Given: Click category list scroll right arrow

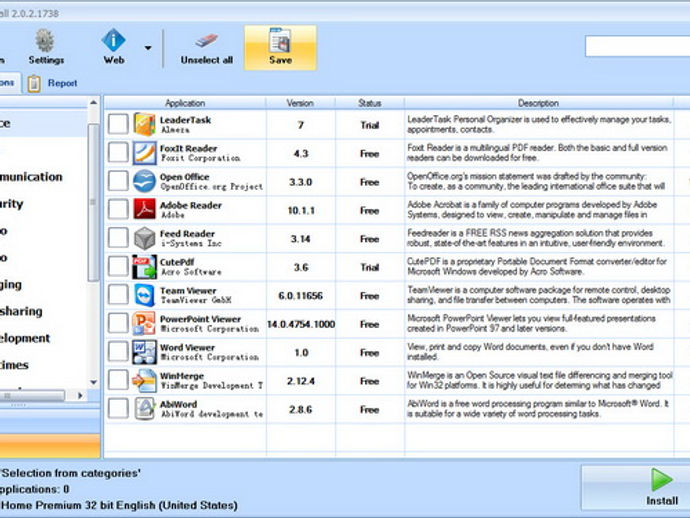Looking at the screenshot, I should (x=80, y=396).
